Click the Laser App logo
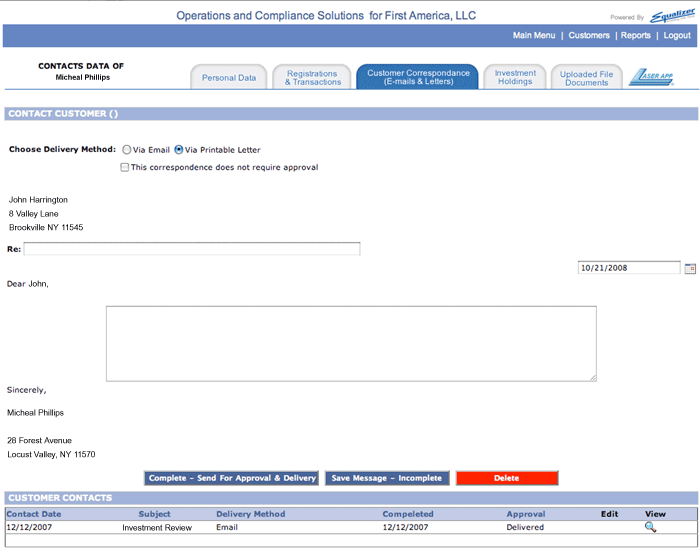Viewport: 700px width, 557px height. click(x=651, y=77)
